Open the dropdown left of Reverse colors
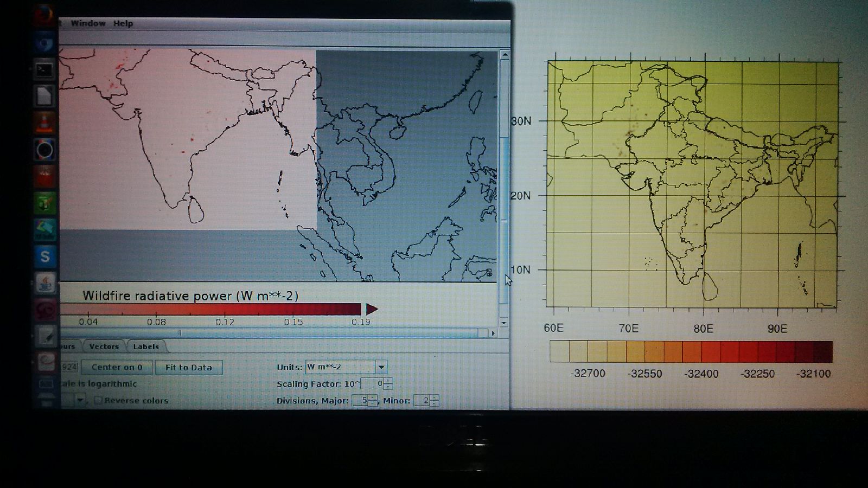This screenshot has height=488, width=868. point(80,400)
